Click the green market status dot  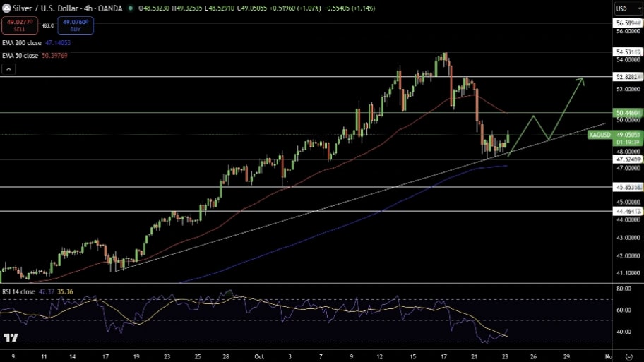pyautogui.click(x=131, y=8)
